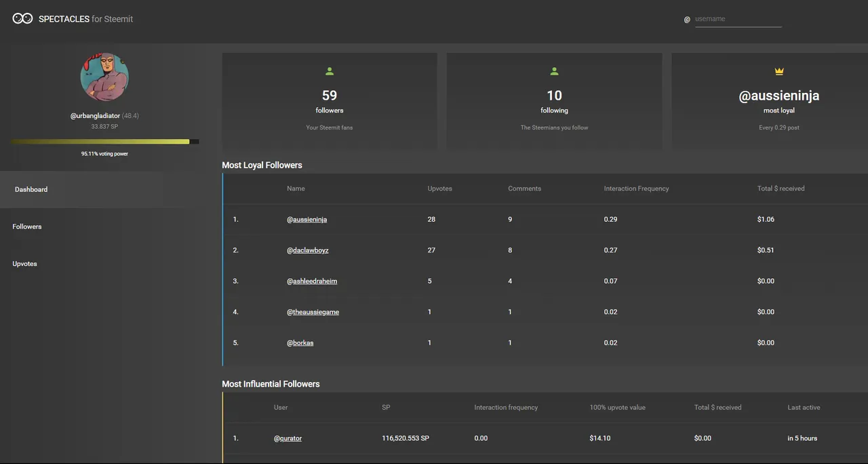The height and width of the screenshot is (464, 868).
Task: Open the Upvotes menu item
Action: tap(24, 264)
